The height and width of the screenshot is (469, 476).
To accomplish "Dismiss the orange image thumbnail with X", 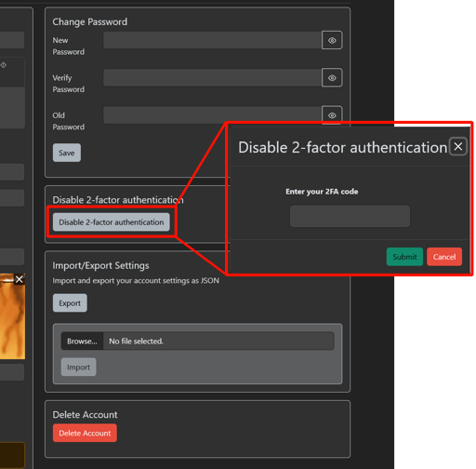I will click(20, 279).
